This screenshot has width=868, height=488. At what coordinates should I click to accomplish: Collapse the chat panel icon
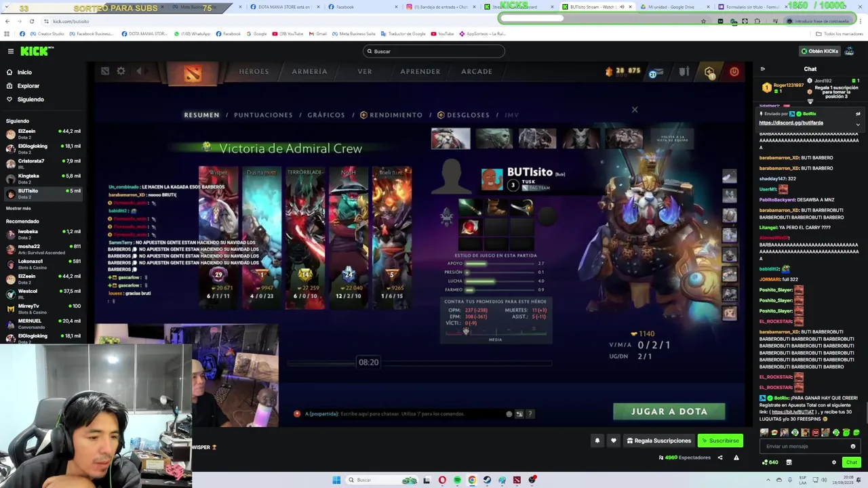(x=762, y=69)
